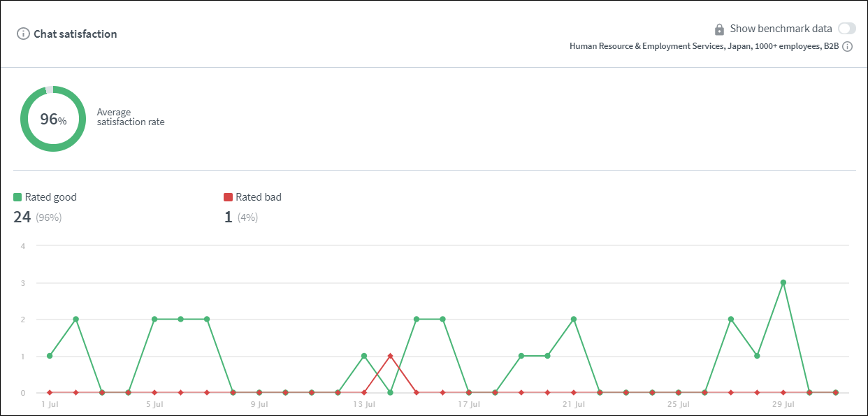
Task: Click the info icon beside Chat satisfaction
Action: click(x=23, y=34)
